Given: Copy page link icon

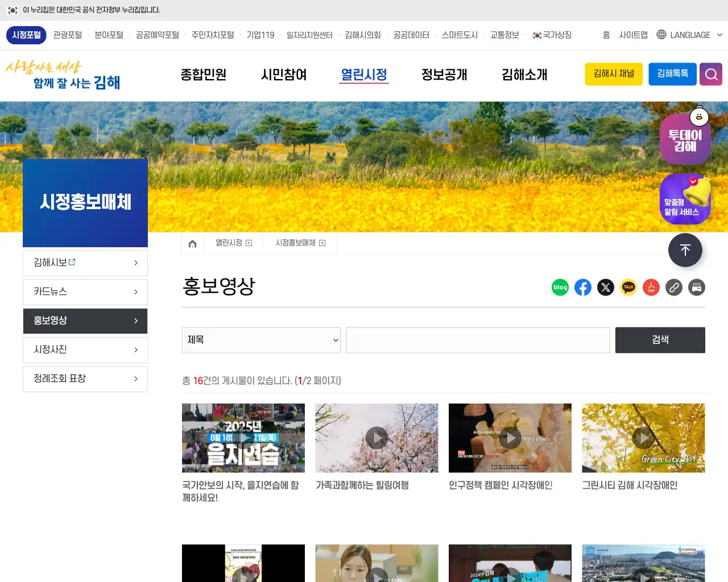Looking at the screenshot, I should click(x=674, y=288).
